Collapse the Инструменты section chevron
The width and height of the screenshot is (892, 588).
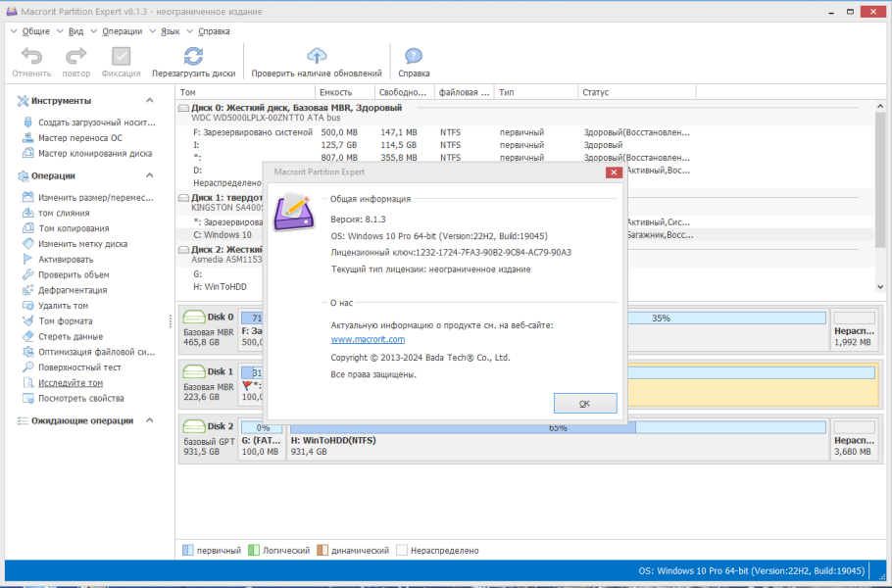pyautogui.click(x=150, y=101)
